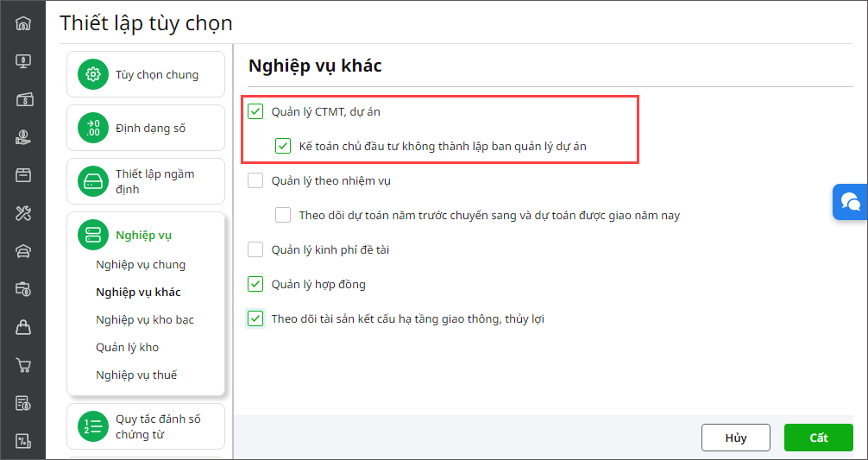Click the green Cất save button
The height and width of the screenshot is (460, 868).
click(x=819, y=438)
